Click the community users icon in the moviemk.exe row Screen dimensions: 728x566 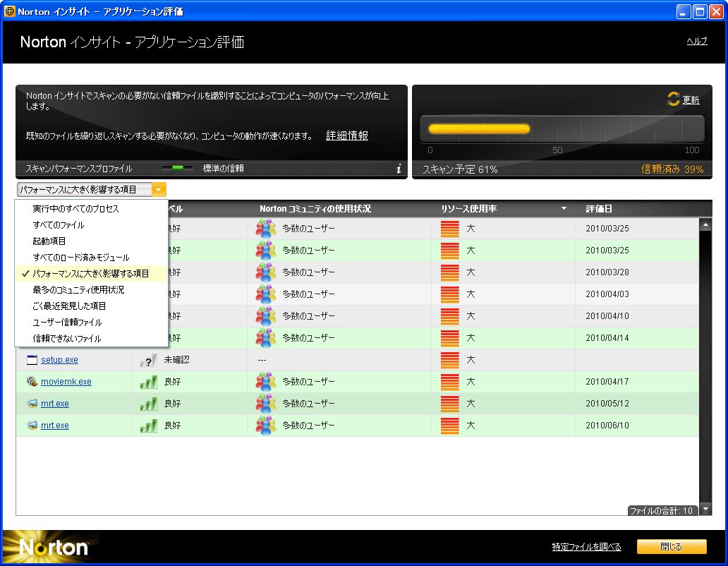pos(265,382)
